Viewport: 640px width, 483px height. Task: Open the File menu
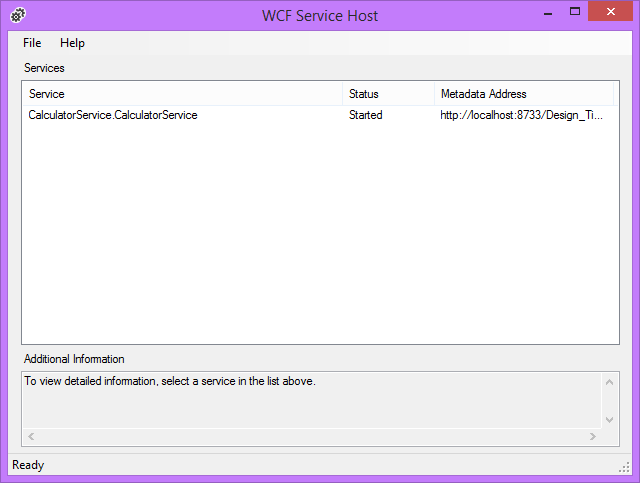32,43
